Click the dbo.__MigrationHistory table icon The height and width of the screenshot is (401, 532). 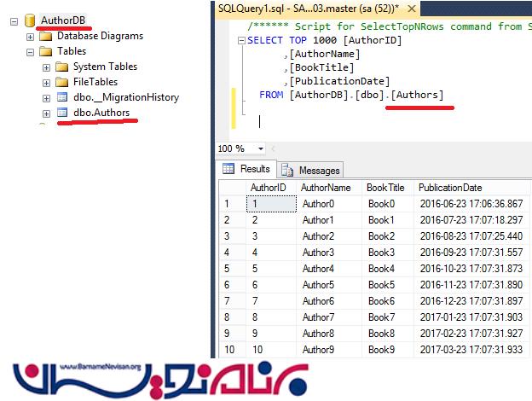[62, 97]
